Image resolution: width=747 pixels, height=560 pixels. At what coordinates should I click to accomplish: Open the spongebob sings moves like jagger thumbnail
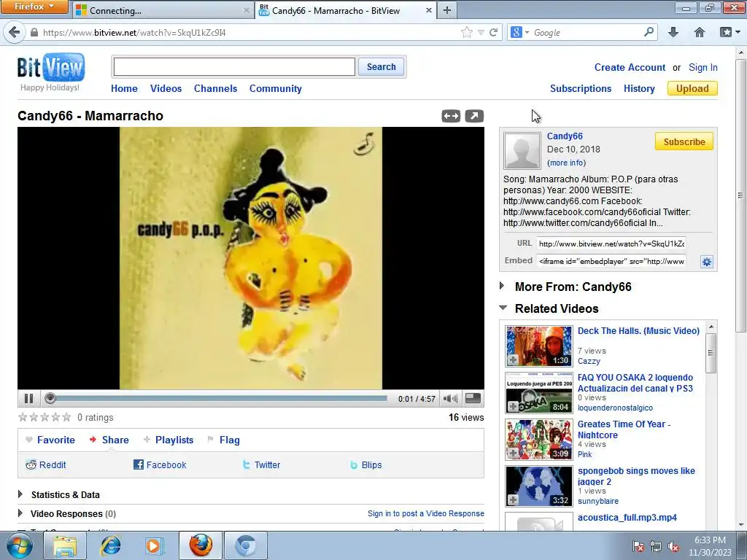point(539,486)
